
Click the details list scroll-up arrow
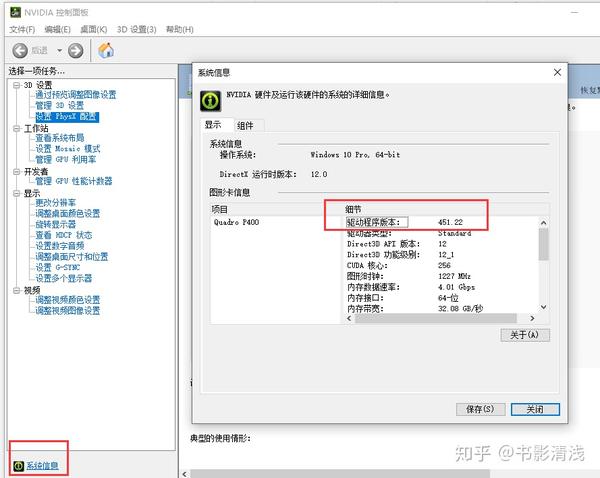pos(543,223)
